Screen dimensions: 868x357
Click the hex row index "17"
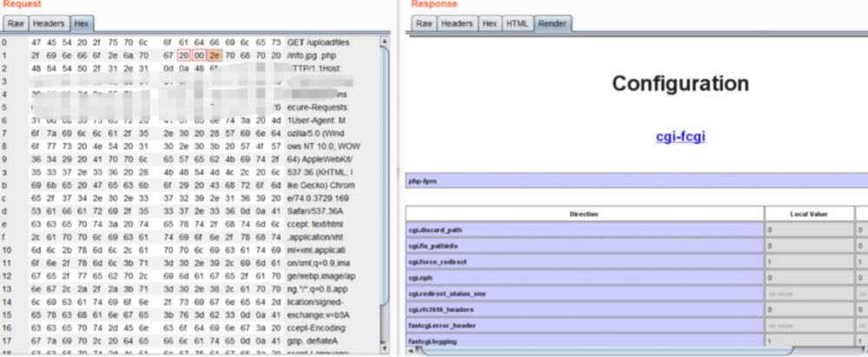[5, 340]
